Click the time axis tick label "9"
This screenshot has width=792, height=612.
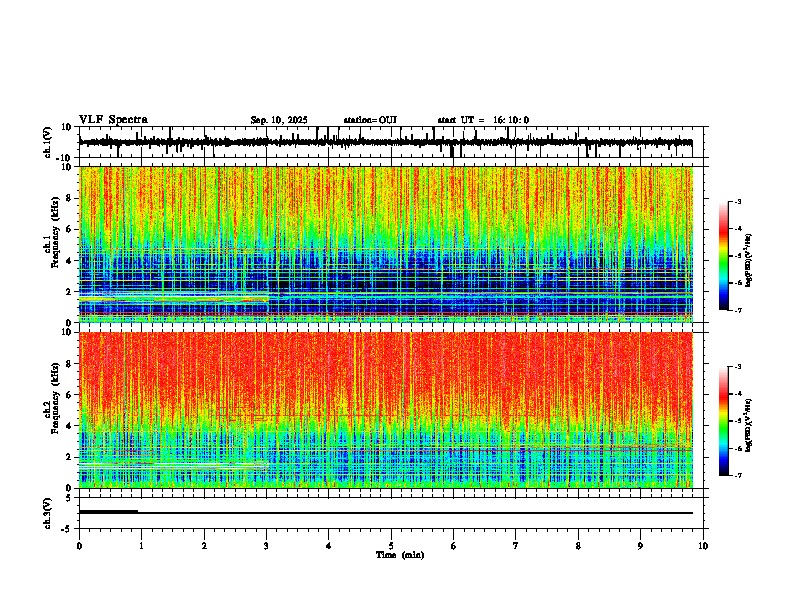click(x=640, y=546)
